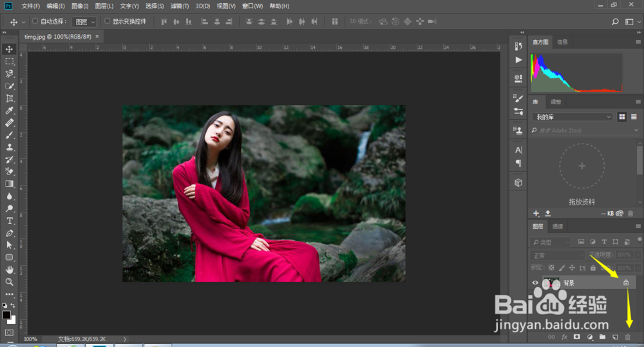The height and width of the screenshot is (347, 644).
Task: Toggle the layer filter on/off switch
Action: 639,239
